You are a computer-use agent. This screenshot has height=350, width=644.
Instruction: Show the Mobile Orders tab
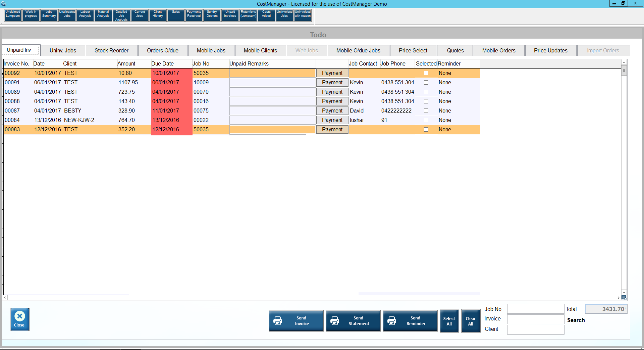pos(499,50)
